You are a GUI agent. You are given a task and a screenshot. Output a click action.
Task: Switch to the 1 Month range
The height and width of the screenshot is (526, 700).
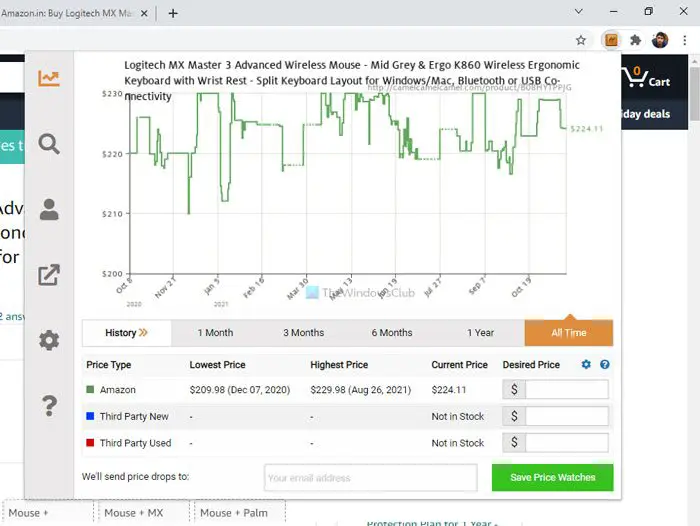tap(215, 333)
